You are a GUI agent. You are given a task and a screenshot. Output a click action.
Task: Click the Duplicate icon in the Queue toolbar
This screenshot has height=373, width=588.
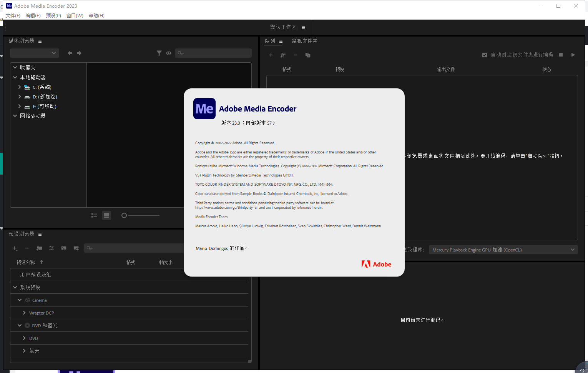click(x=308, y=55)
